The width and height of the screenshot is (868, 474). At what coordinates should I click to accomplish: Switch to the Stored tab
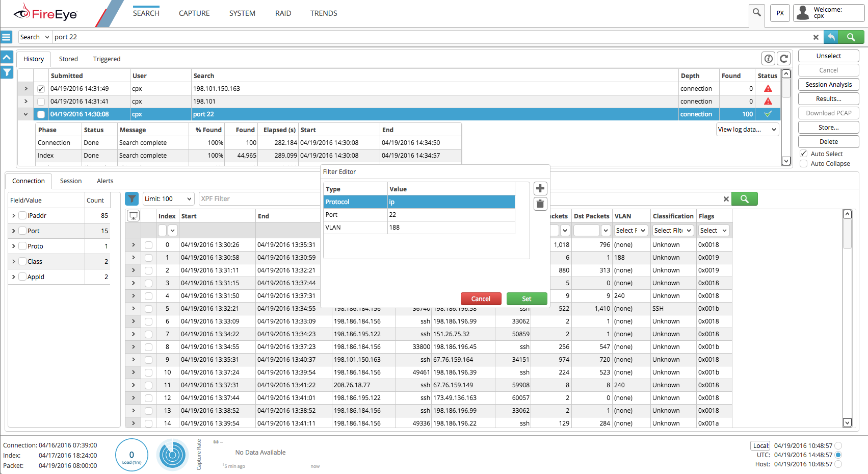pyautogui.click(x=68, y=59)
